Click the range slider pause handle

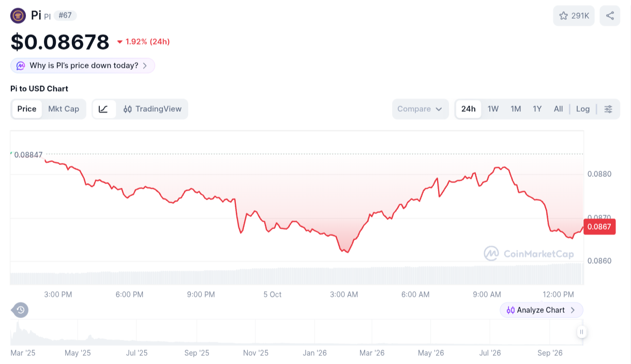[582, 332]
